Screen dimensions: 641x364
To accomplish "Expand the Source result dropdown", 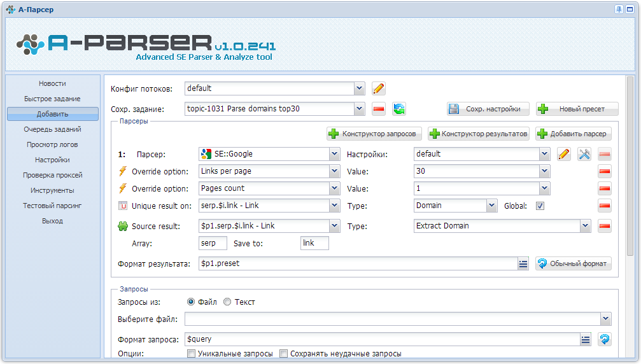I will coord(334,226).
